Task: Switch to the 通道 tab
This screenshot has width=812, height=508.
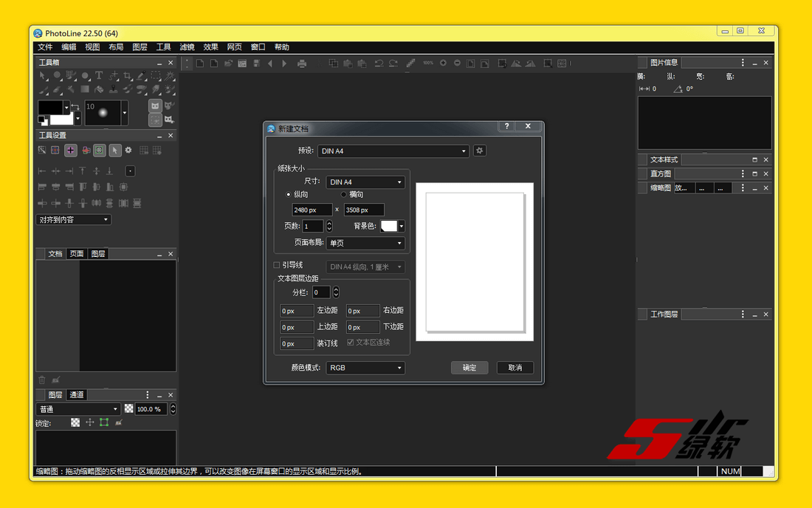Action: [77, 395]
